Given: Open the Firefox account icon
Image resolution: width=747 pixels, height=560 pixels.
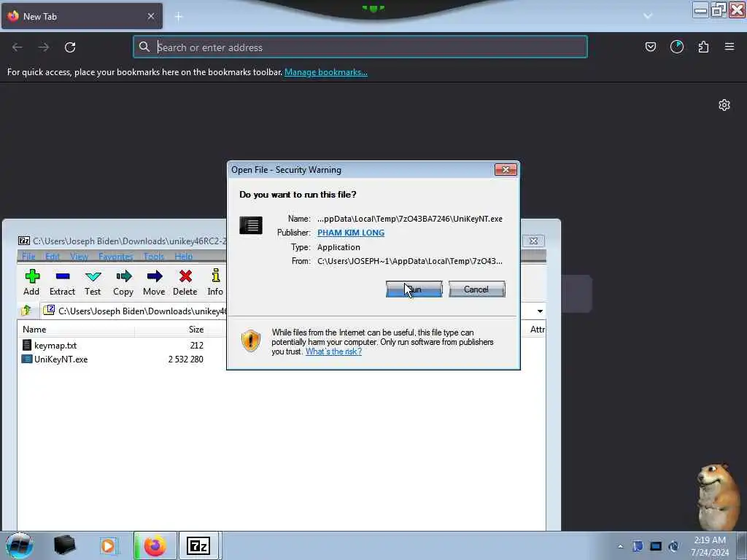Looking at the screenshot, I should tap(677, 47).
